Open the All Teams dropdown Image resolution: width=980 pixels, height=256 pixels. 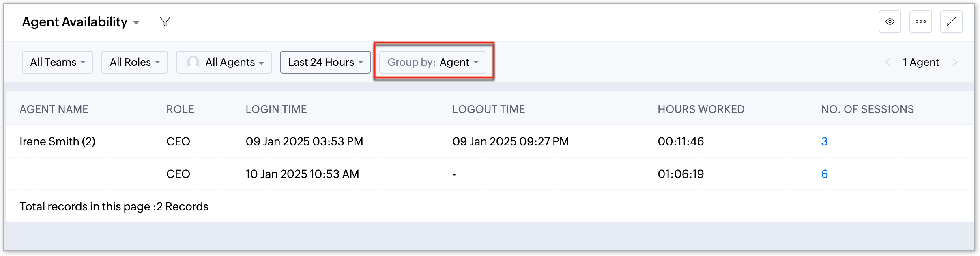click(x=58, y=62)
